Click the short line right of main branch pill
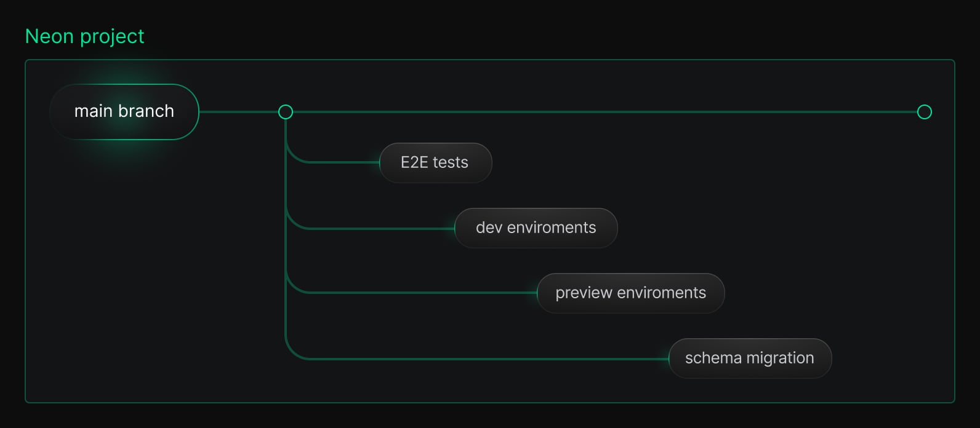The width and height of the screenshot is (980, 428). click(239, 112)
